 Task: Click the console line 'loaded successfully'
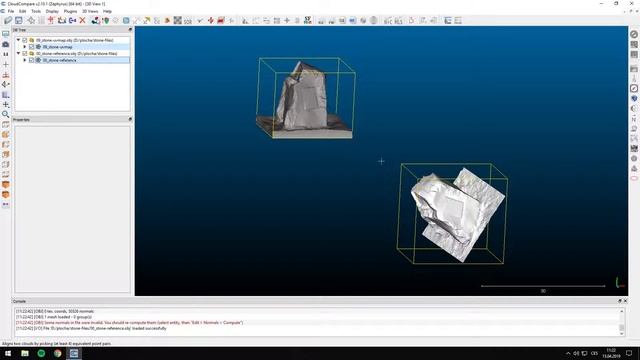91,328
